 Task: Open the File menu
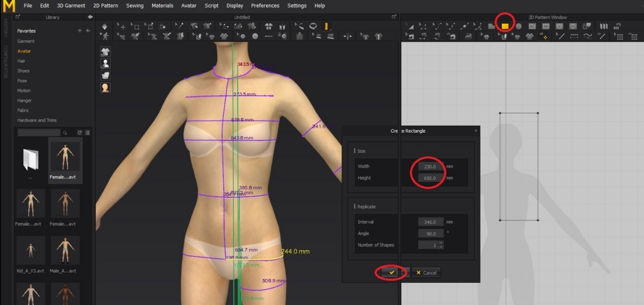tap(28, 6)
